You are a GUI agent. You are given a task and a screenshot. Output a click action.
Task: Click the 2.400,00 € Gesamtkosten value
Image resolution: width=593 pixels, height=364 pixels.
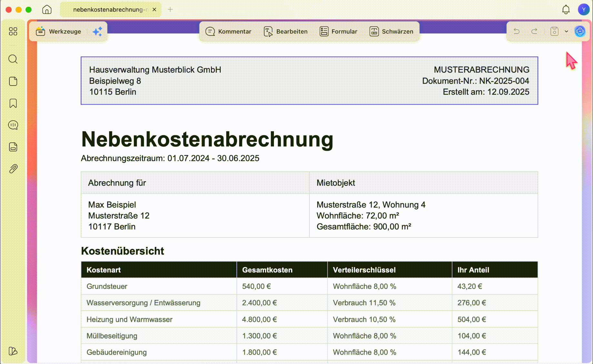(259, 303)
